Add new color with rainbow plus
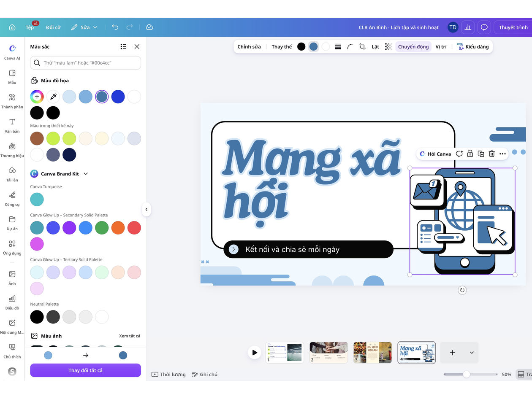 (37, 97)
